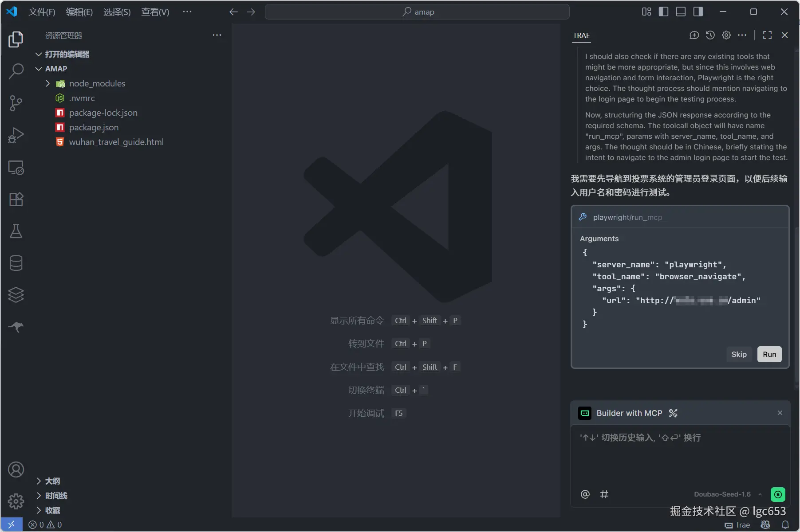Open the Search view in activity bar

click(16, 71)
